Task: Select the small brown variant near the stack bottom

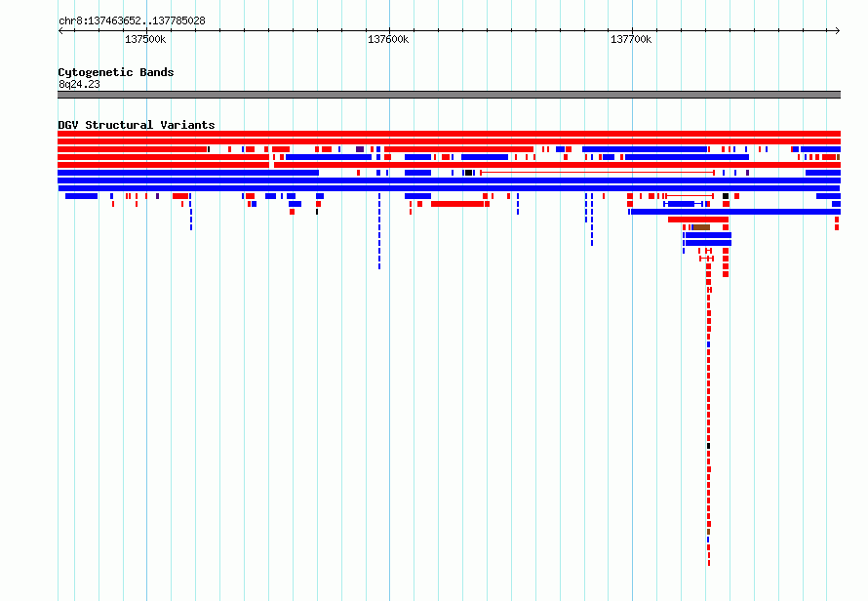Action: [x=709, y=531]
